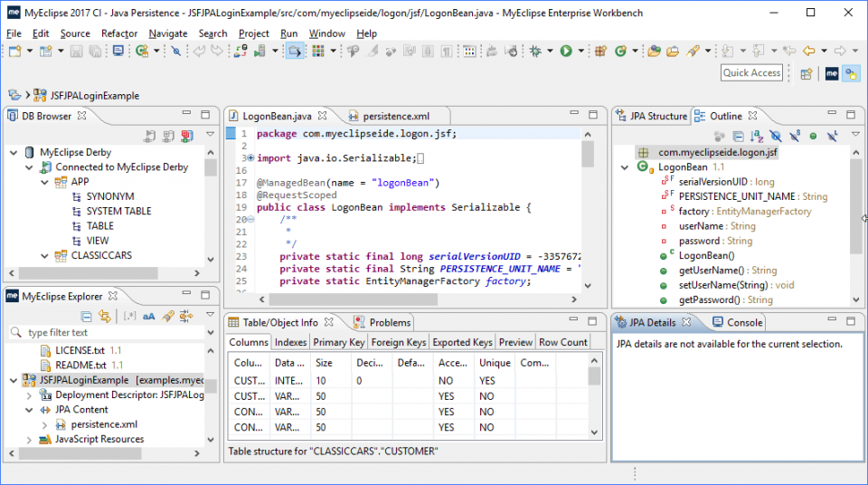Viewport: 868px width, 485px height.
Task: Click the Save All toolbar icon
Action: (x=95, y=51)
